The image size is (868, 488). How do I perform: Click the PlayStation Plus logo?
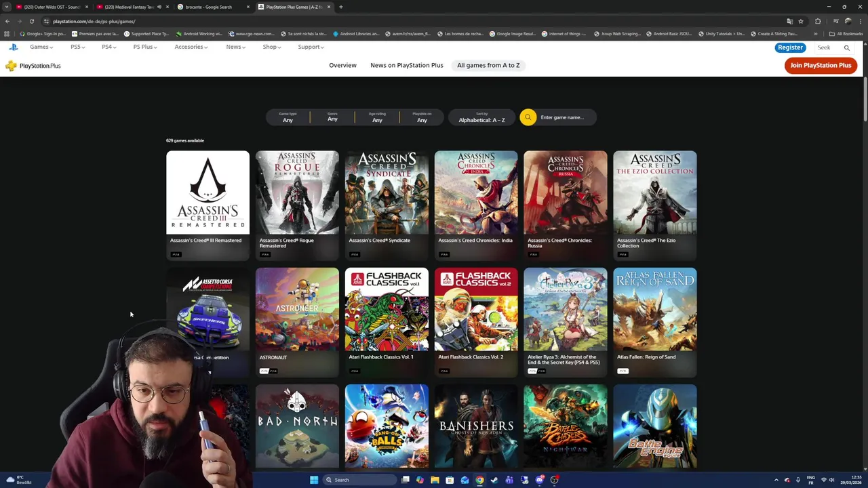pos(33,66)
